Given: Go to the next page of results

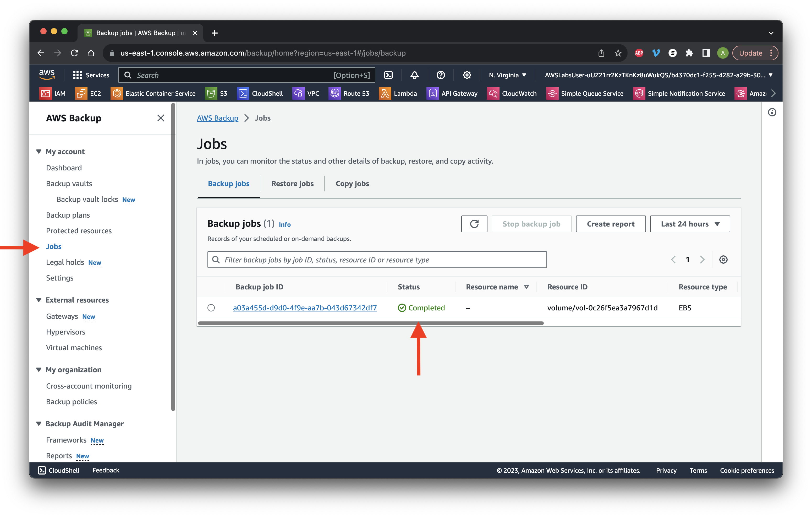Looking at the screenshot, I should [x=702, y=260].
